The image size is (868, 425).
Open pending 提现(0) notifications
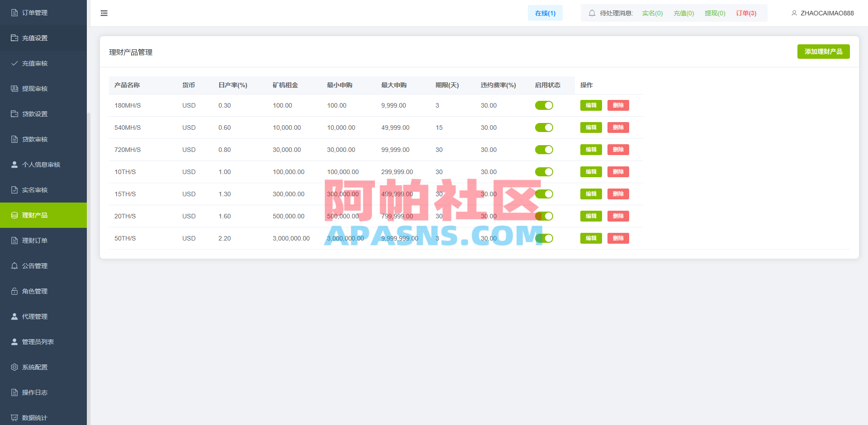click(x=715, y=13)
